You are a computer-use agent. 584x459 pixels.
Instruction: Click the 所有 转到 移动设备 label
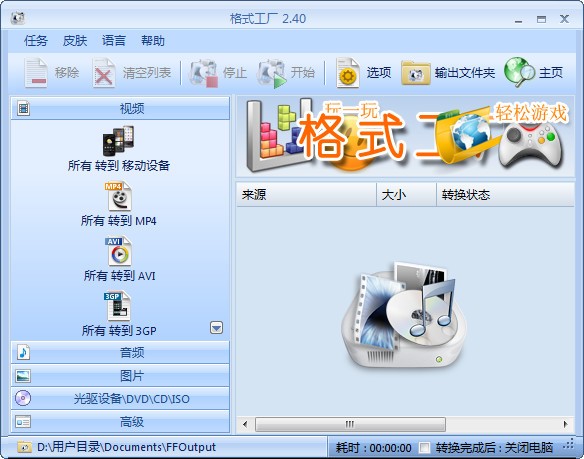pyautogui.click(x=119, y=165)
